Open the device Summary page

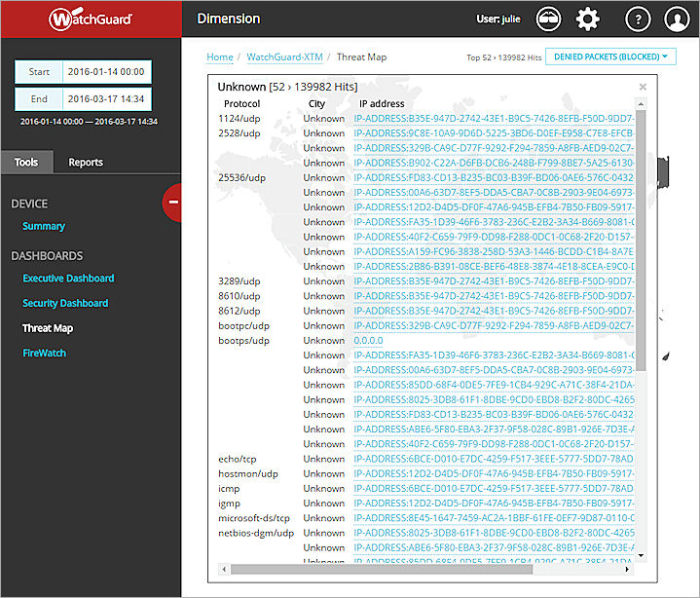[x=44, y=227]
